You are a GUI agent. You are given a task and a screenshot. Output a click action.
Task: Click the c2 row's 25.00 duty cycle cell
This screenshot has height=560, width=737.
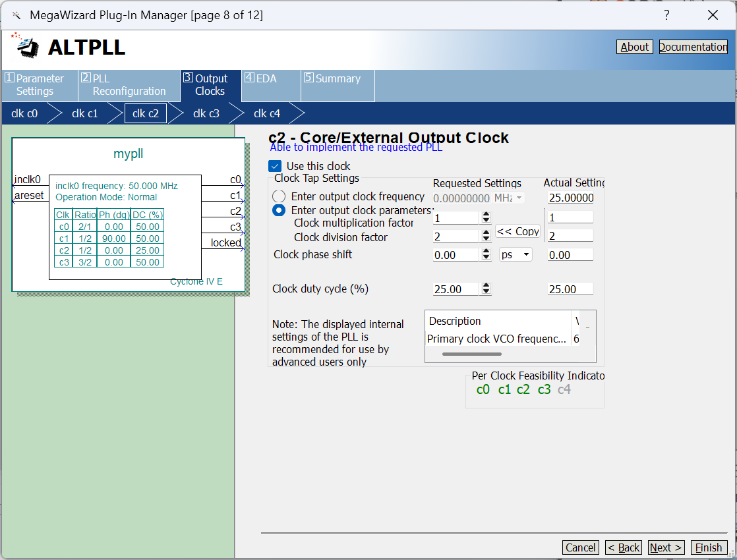pos(148,250)
